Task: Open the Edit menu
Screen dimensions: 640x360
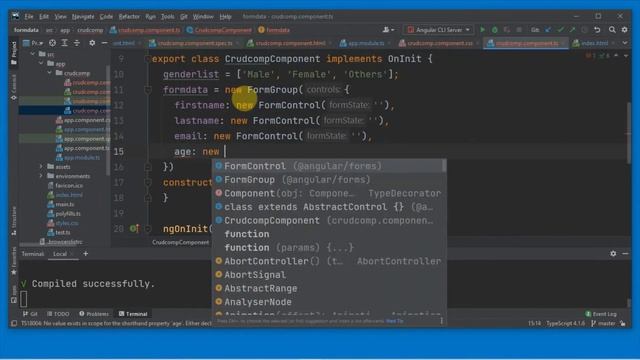Action: pos(44,17)
